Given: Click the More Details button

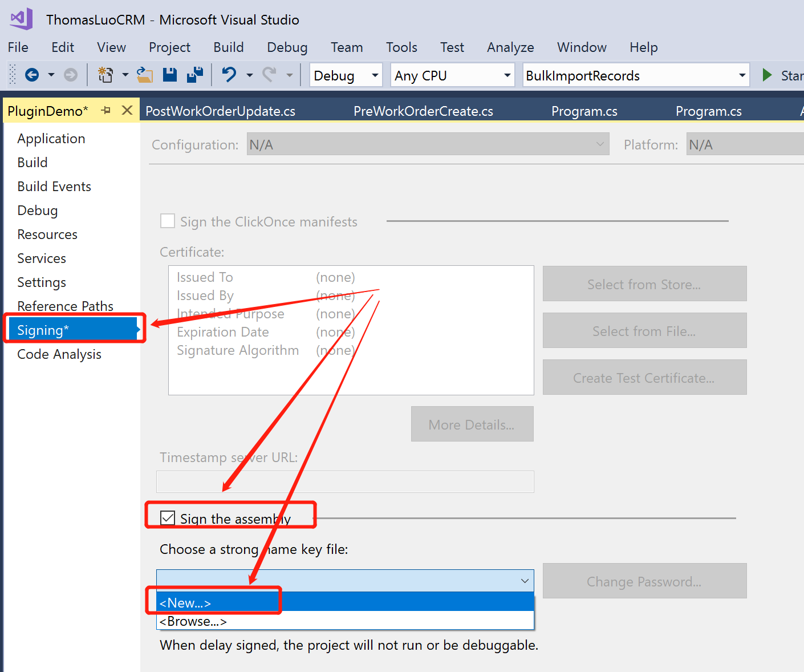Looking at the screenshot, I should pyautogui.click(x=472, y=424).
